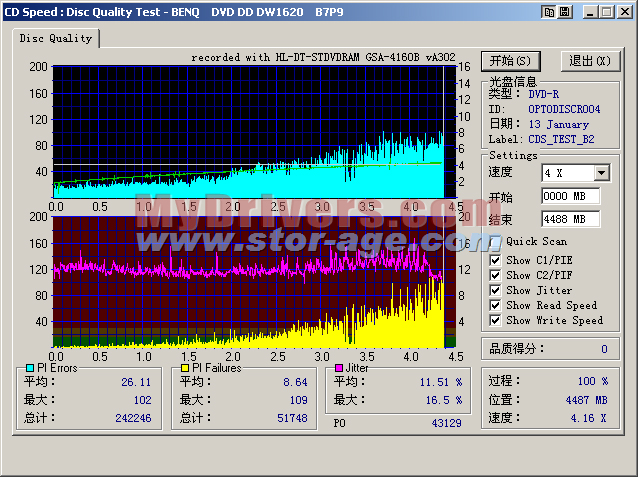Enable the Quick Scan checkbox
This screenshot has width=638, height=477.
pyautogui.click(x=495, y=241)
